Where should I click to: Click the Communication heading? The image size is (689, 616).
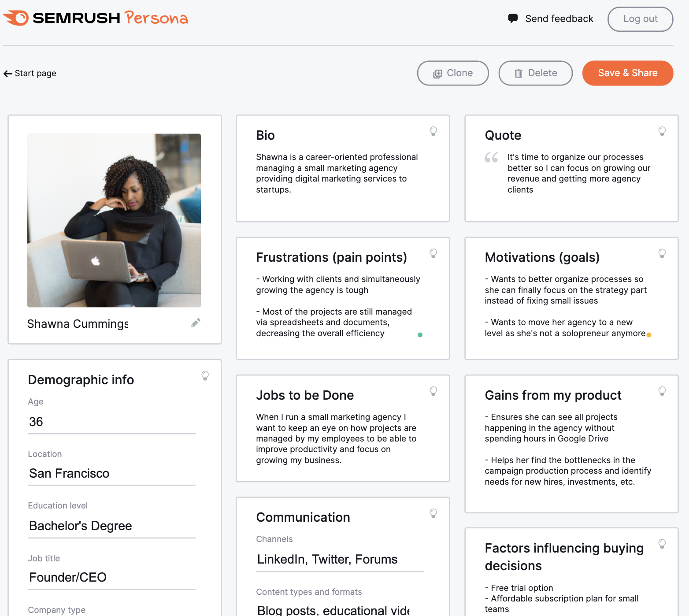[303, 517]
